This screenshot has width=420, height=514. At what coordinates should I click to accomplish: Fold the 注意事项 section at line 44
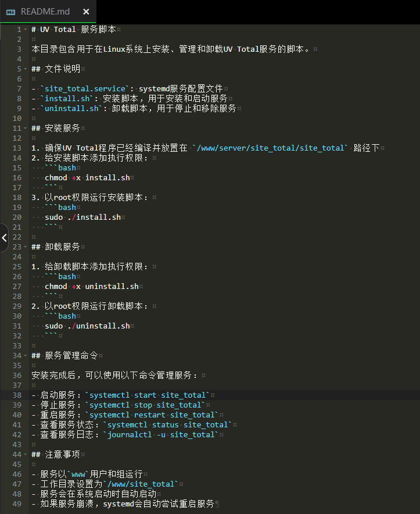[26, 455]
